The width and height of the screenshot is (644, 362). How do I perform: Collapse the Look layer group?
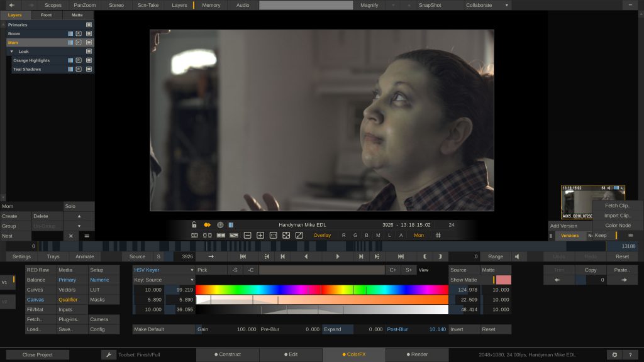(12, 52)
